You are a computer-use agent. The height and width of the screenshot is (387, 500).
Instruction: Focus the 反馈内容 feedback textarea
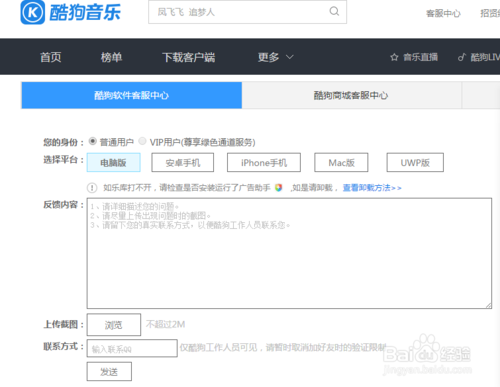coord(289,253)
